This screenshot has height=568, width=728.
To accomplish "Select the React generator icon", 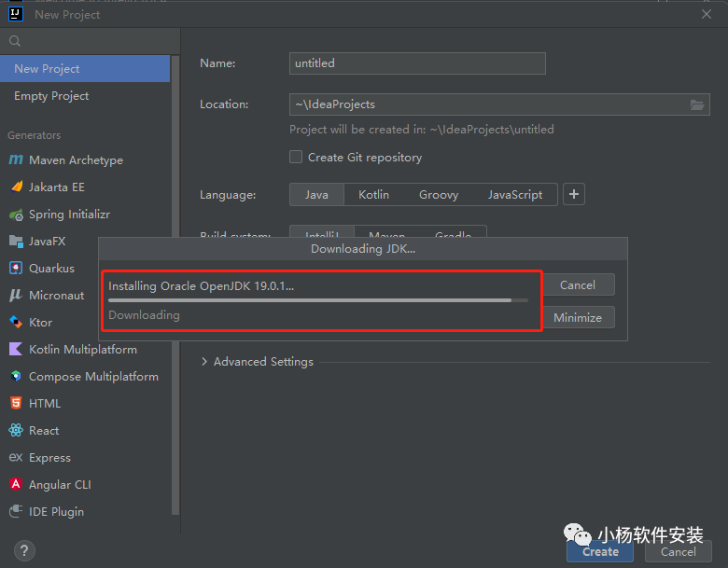I will [16, 431].
